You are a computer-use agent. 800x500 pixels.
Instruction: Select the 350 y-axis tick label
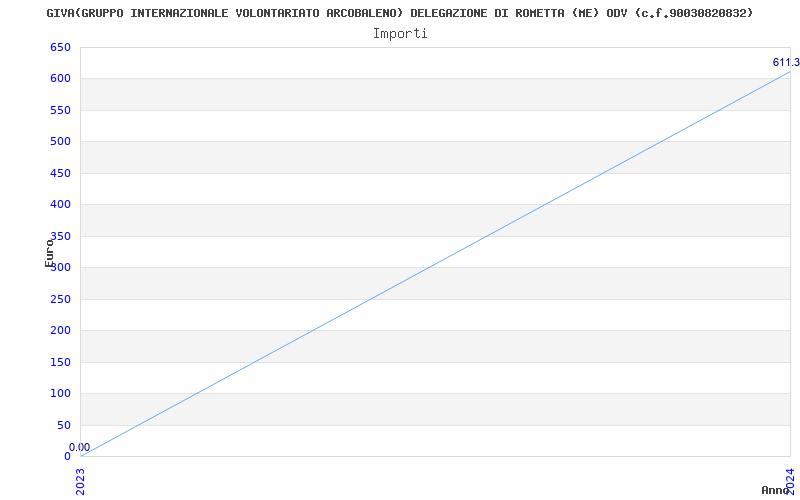tap(60, 236)
